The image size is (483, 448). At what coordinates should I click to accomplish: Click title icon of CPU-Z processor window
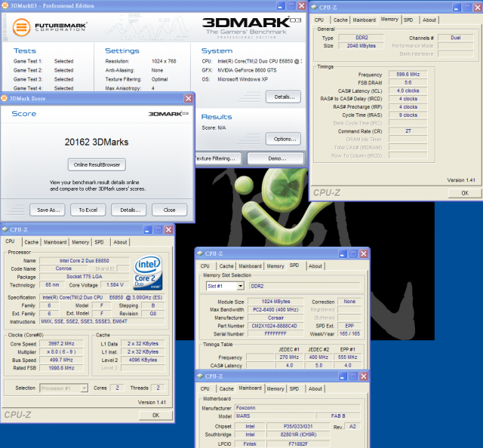(5, 229)
